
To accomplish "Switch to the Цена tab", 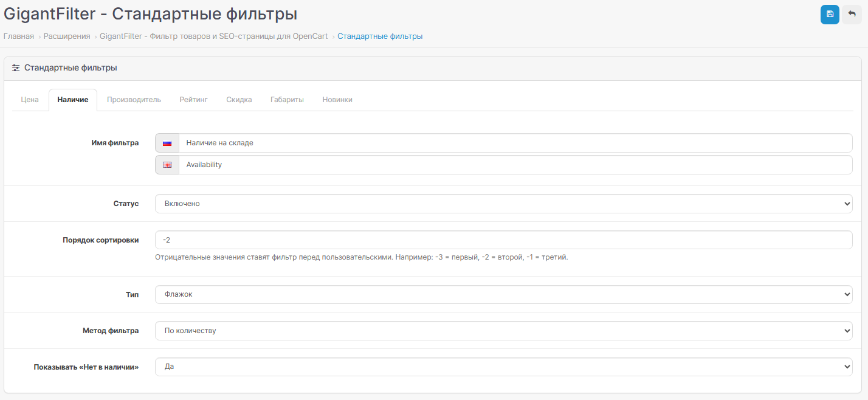I will point(30,100).
